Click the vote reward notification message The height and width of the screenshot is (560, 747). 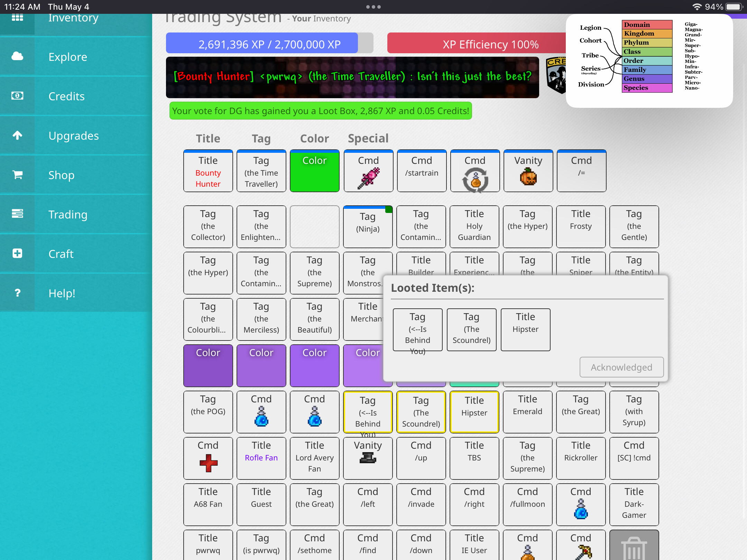coord(321,111)
